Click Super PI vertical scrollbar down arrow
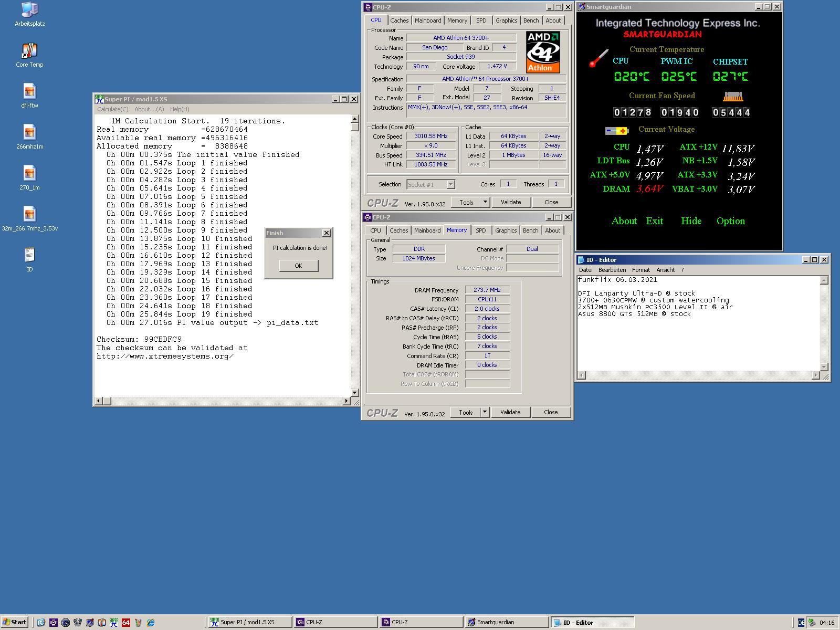This screenshot has width=840, height=630. click(x=355, y=392)
